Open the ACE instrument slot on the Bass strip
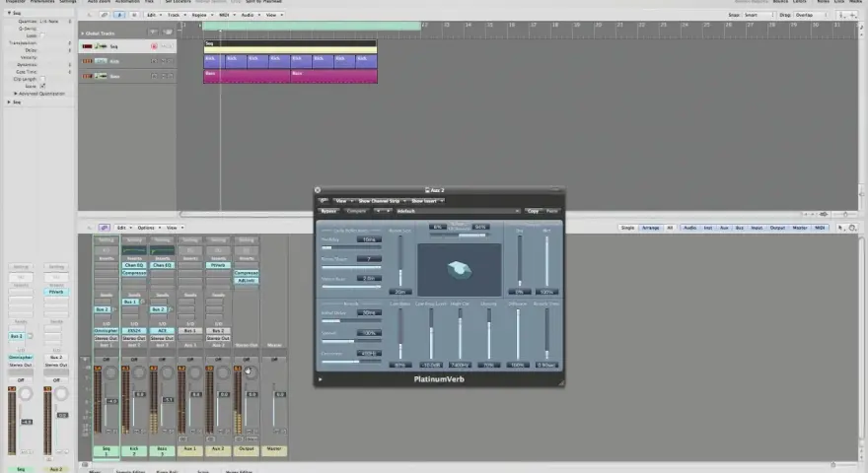 pyautogui.click(x=162, y=330)
